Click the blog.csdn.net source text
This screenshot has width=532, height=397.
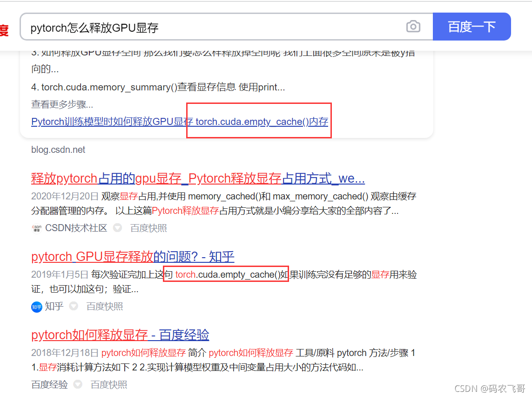point(58,150)
